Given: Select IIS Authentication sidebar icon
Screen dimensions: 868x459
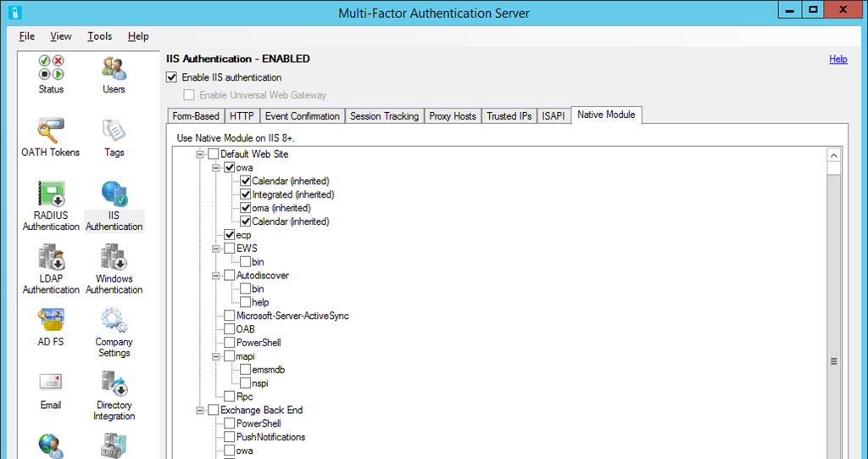Looking at the screenshot, I should tap(114, 205).
